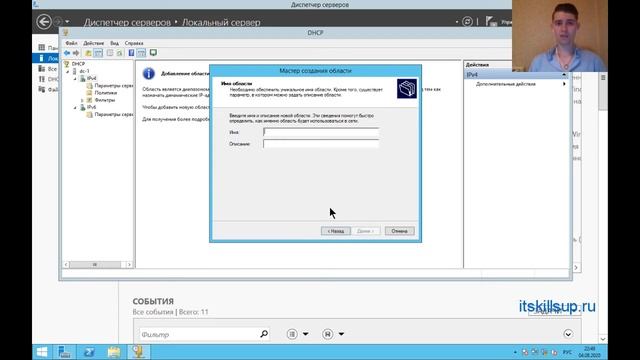Image resolution: width=640 pixels, height=360 pixels.
Task: Click the blue Back arrow in the DHCP toolbar
Action: click(67, 53)
